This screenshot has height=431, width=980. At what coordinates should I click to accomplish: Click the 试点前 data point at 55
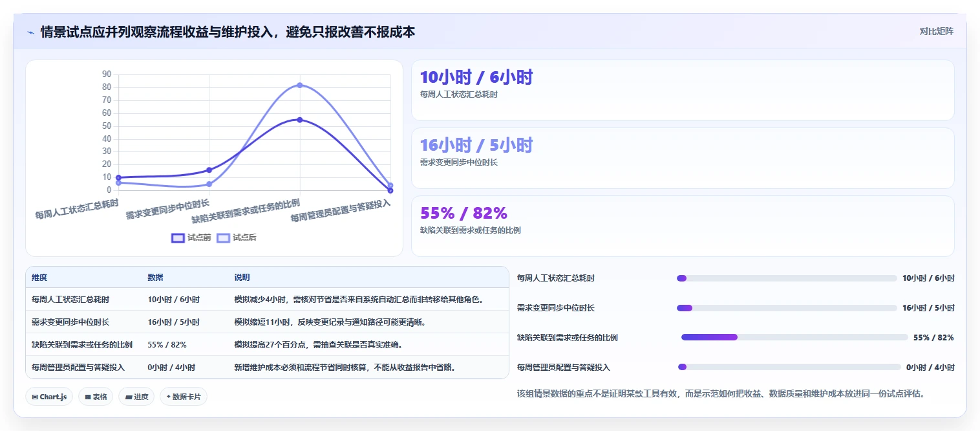299,120
